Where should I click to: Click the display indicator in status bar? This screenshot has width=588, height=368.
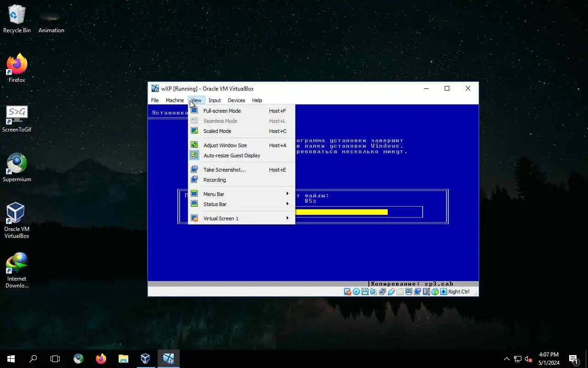(x=408, y=292)
